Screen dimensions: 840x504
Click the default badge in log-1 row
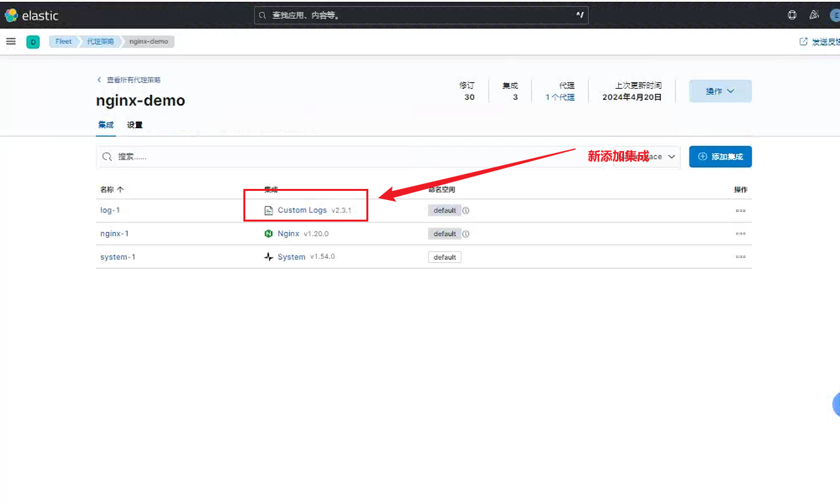445,210
